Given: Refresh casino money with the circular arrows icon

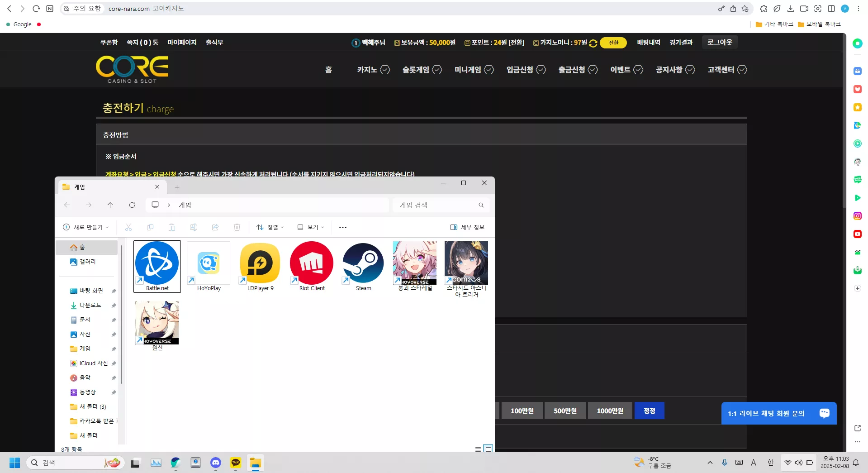Looking at the screenshot, I should coord(593,43).
